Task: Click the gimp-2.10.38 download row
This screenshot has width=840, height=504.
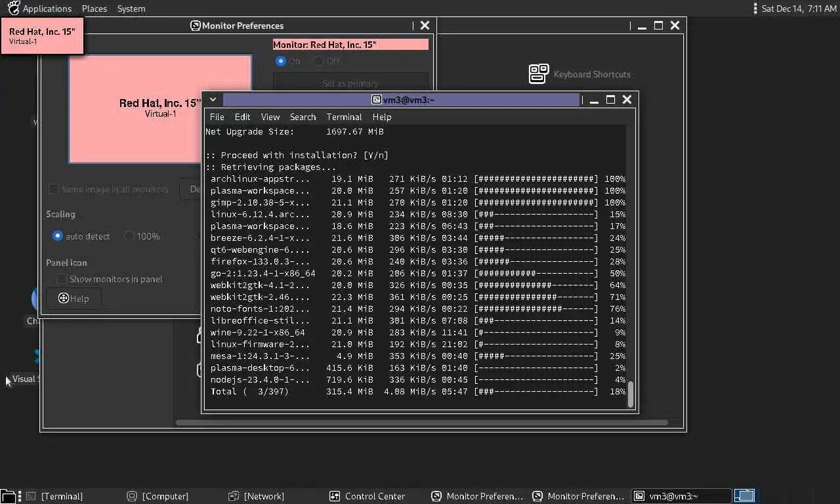Action: pos(417,202)
